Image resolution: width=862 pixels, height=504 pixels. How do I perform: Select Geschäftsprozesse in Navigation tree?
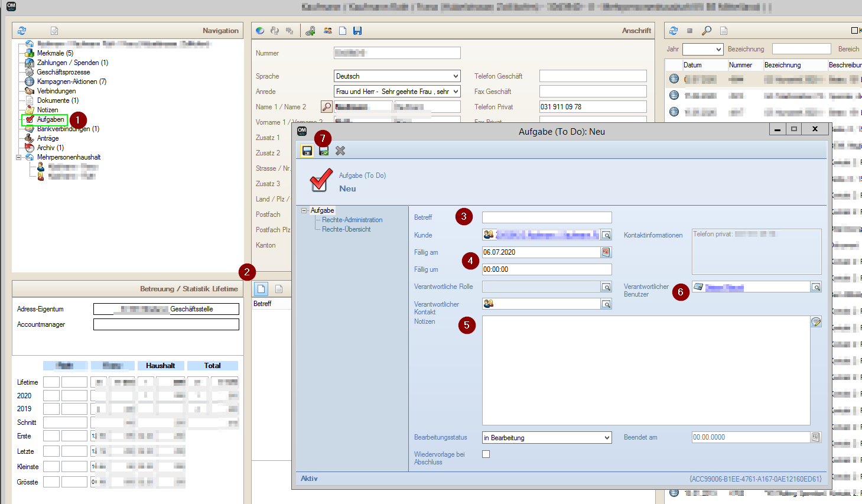[64, 72]
